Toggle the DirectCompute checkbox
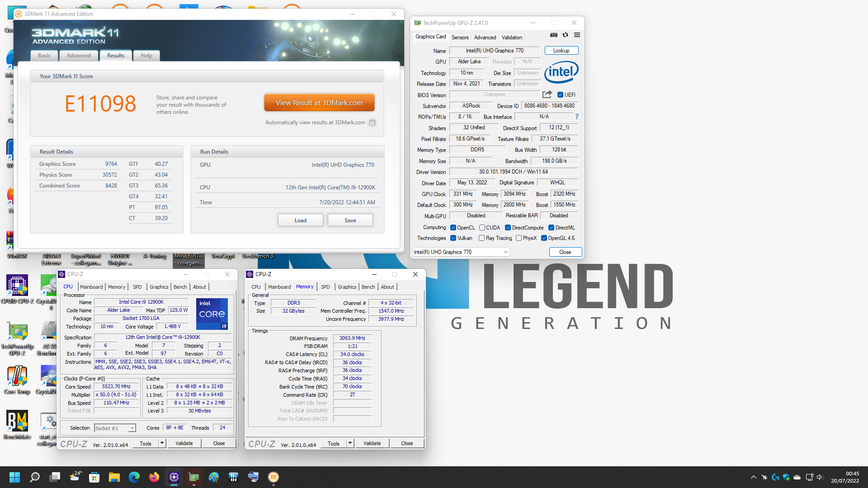 pyautogui.click(x=508, y=228)
